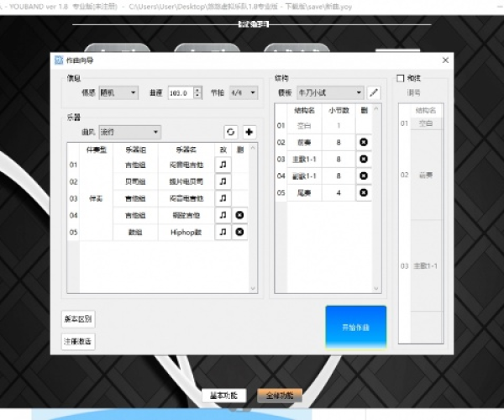The width and height of the screenshot is (504, 420).
Task: Select the 尾奏 structure name cell
Action: coord(304,193)
